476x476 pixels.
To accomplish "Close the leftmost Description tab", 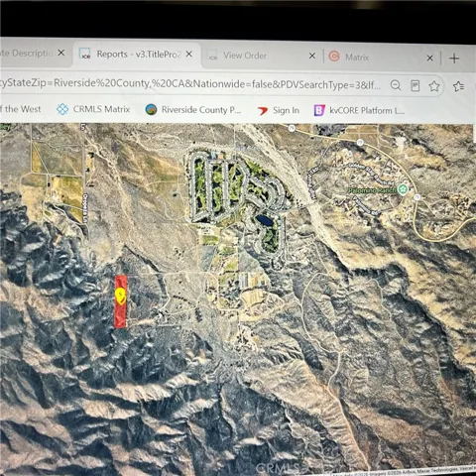I will click(61, 53).
